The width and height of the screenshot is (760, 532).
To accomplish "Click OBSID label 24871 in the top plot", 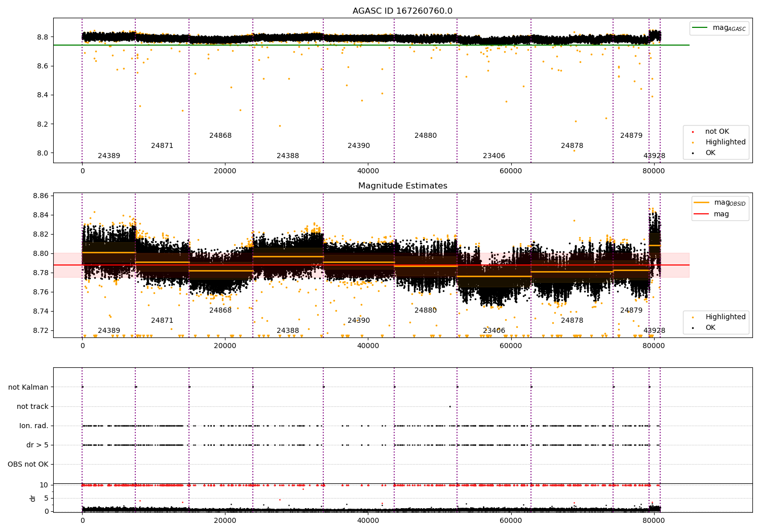I will [x=162, y=146].
